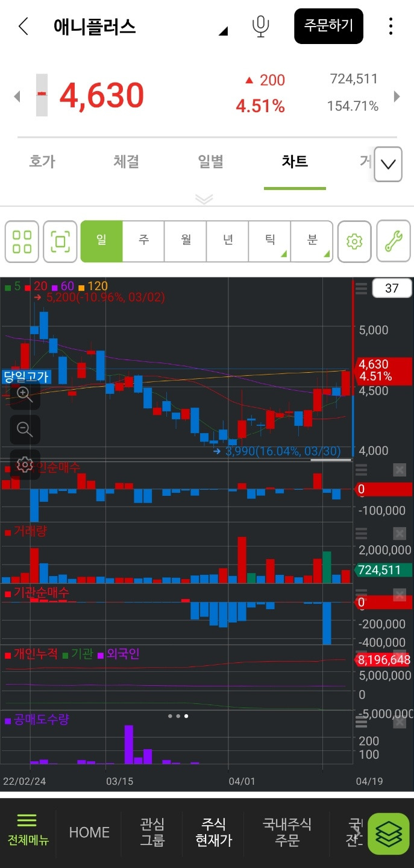Go to HOME in bottom navigation
Screen dimensions: 414x868
coord(89,832)
